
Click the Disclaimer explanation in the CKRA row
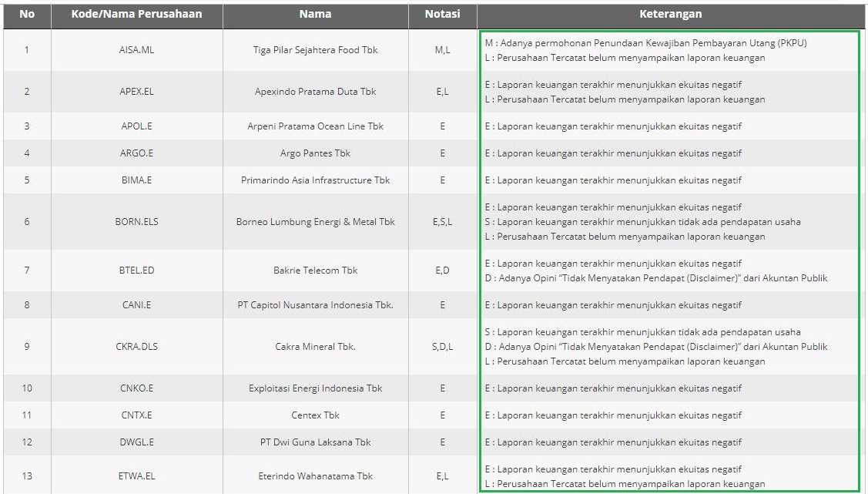tap(656, 347)
